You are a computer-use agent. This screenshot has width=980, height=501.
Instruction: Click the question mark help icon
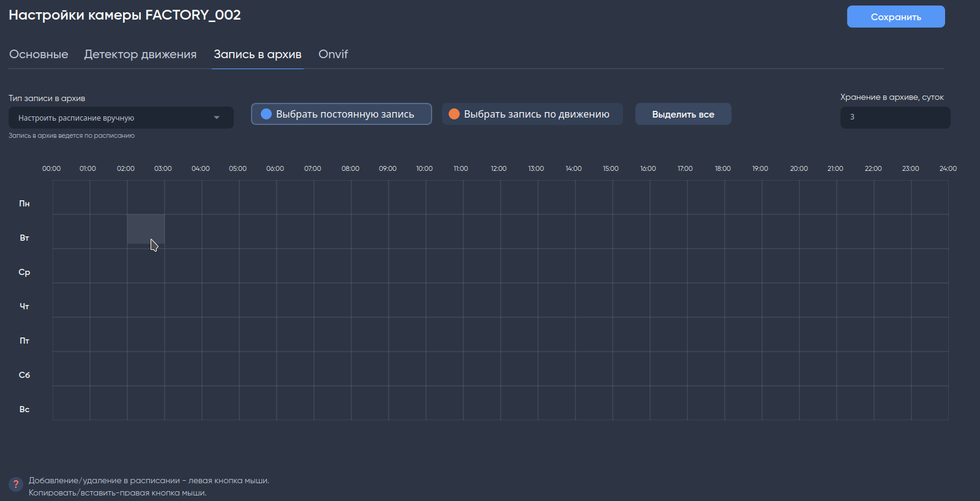(x=16, y=484)
